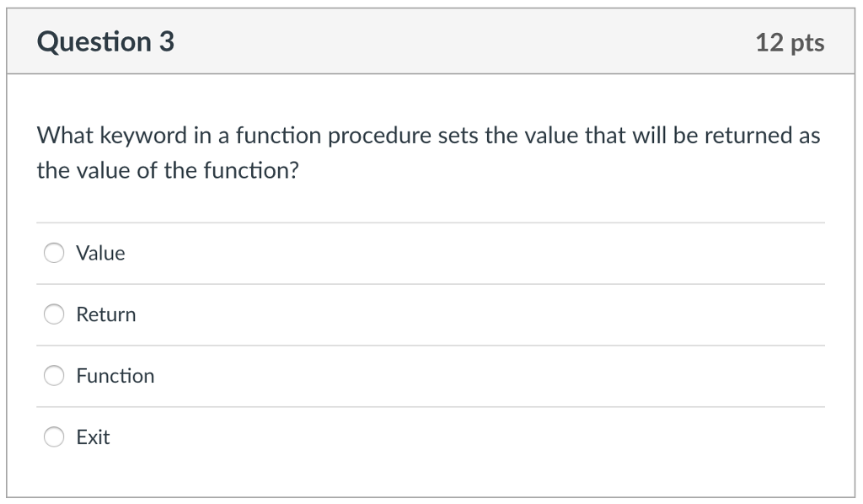
Task: Click the 'Function' answer label text
Action: click(115, 376)
